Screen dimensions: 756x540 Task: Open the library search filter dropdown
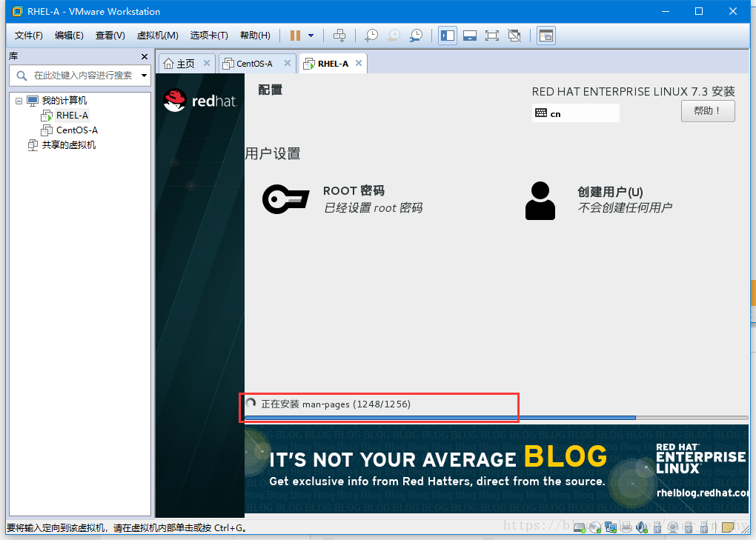pos(145,76)
